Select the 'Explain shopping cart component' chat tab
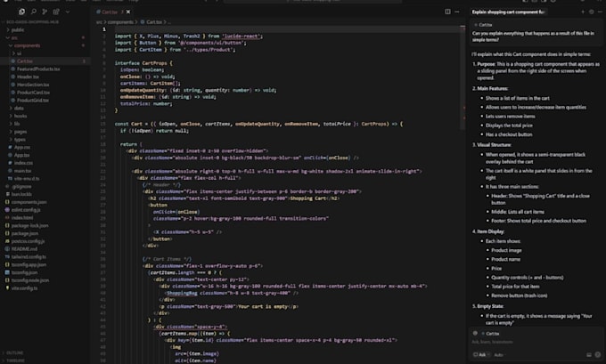606x364 pixels. point(508,12)
